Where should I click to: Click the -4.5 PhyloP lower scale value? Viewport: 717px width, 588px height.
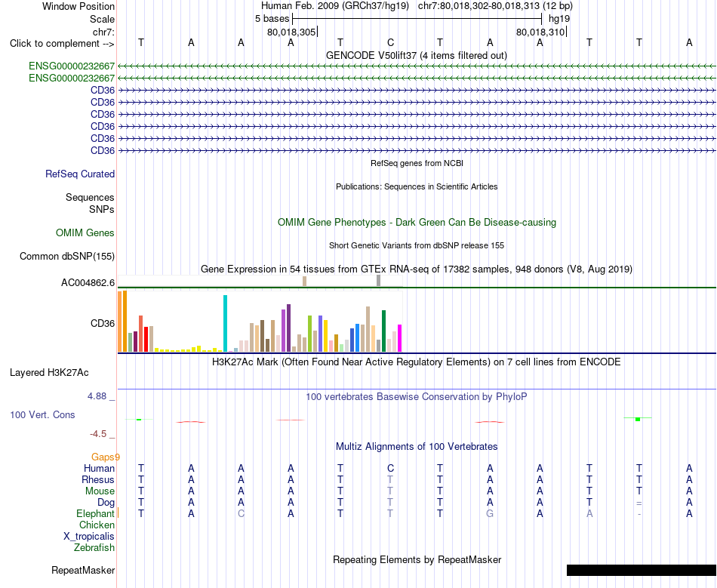[x=98, y=433]
